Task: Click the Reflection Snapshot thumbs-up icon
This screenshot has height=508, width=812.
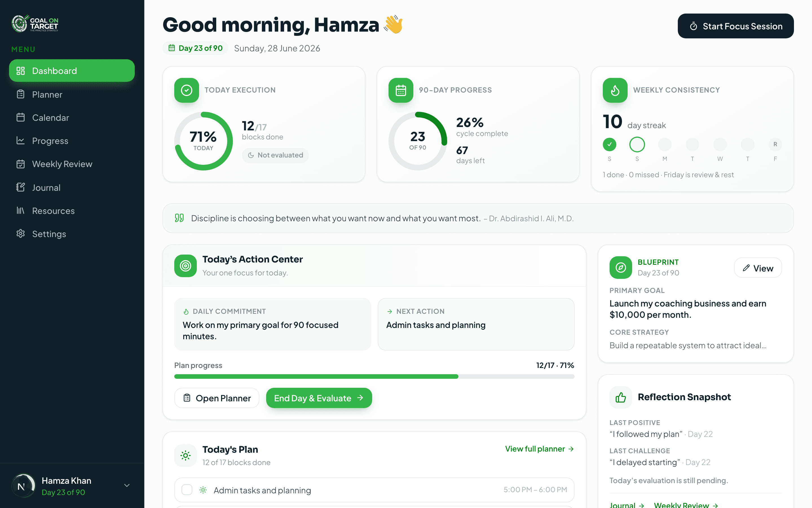Action: point(620,397)
